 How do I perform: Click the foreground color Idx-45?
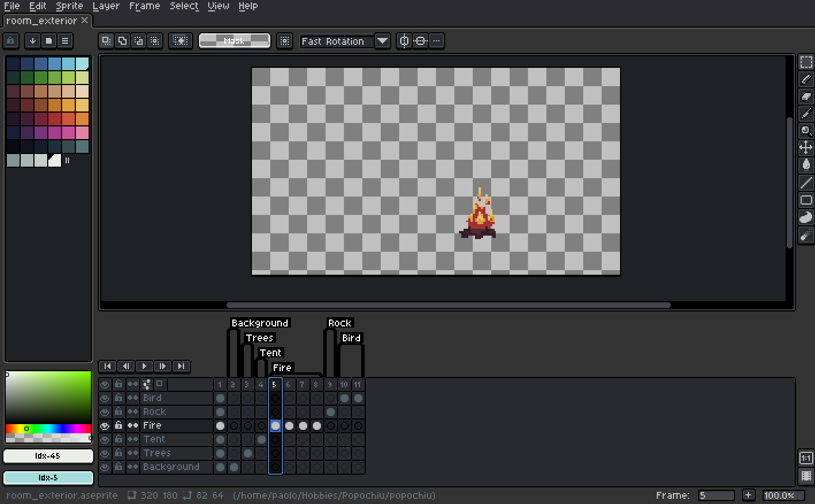[x=48, y=456]
